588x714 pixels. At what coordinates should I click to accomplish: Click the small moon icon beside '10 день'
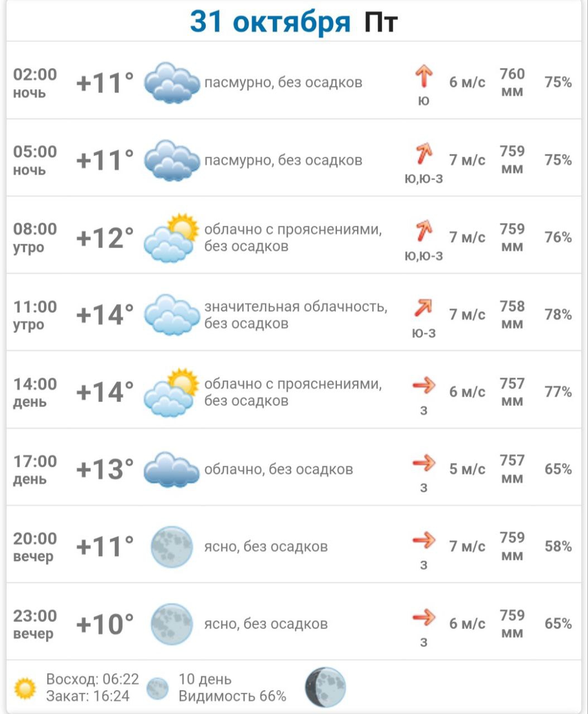point(157,688)
